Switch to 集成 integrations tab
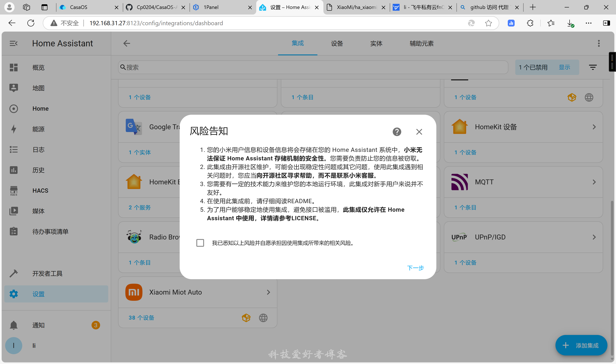 (x=298, y=43)
